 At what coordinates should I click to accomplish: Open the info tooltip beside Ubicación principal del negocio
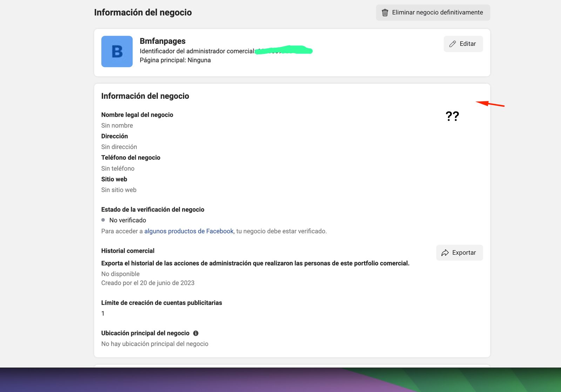[x=196, y=333]
